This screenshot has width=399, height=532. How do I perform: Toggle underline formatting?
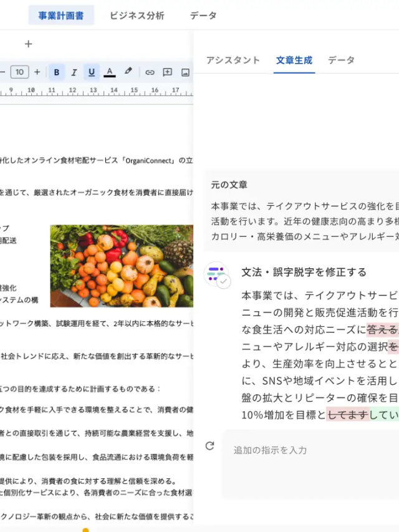(92, 72)
